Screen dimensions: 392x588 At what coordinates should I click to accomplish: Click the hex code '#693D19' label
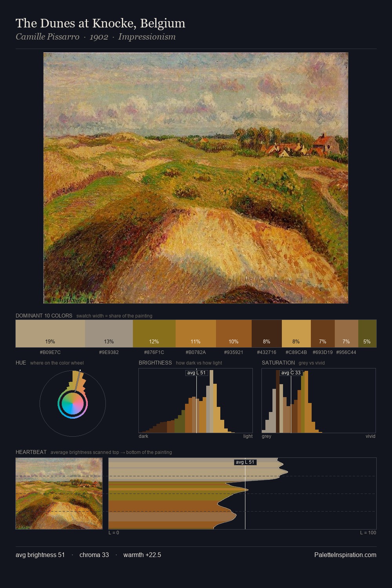(x=323, y=352)
